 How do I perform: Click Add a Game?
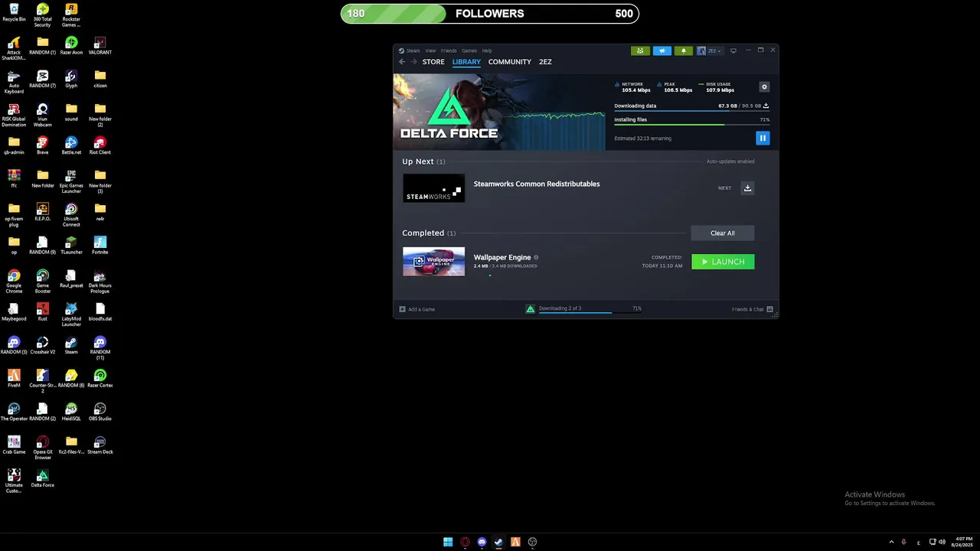[417, 309]
